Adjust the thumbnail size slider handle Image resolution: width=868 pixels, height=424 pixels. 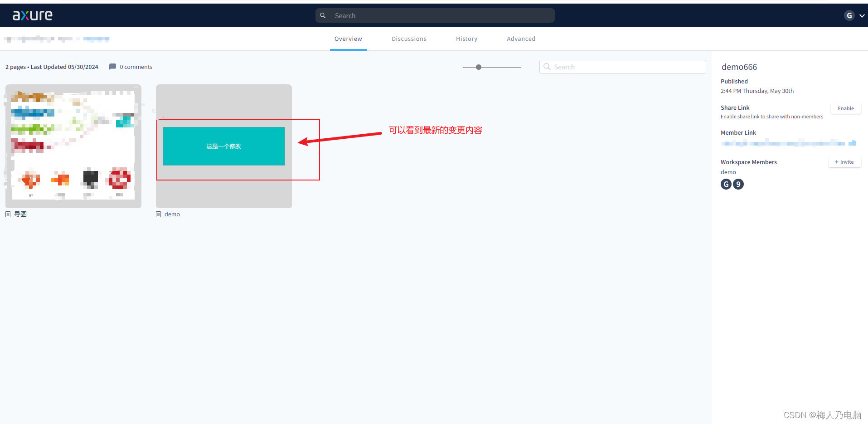click(x=479, y=67)
